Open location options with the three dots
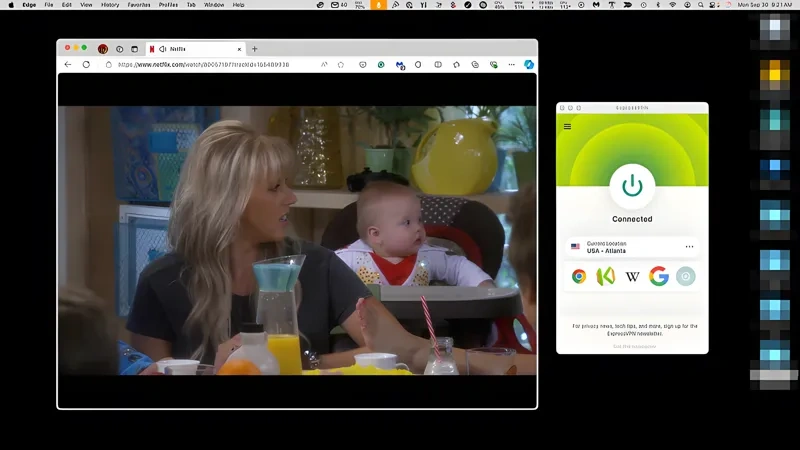 689,247
